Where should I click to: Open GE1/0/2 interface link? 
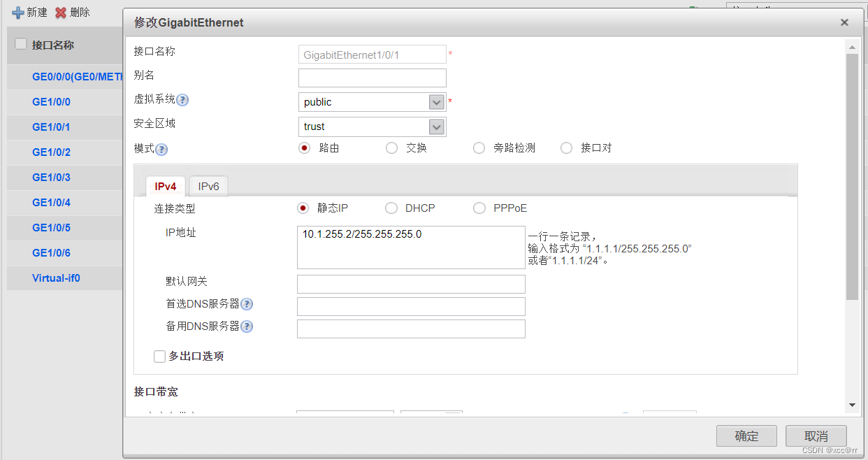pos(51,152)
